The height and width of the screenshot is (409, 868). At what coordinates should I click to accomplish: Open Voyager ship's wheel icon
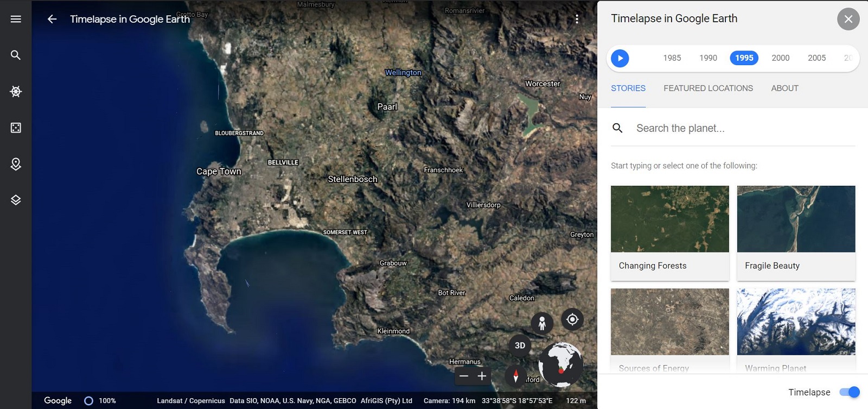16,91
